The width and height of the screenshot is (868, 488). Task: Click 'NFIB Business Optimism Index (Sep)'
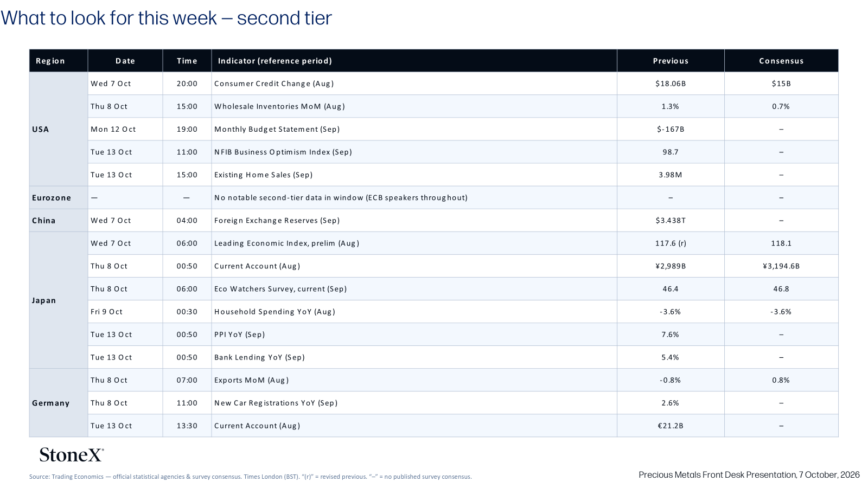coord(414,152)
